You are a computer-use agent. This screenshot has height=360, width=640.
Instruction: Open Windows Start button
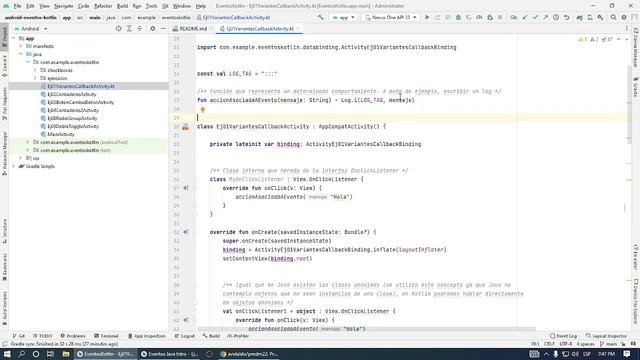point(7,354)
